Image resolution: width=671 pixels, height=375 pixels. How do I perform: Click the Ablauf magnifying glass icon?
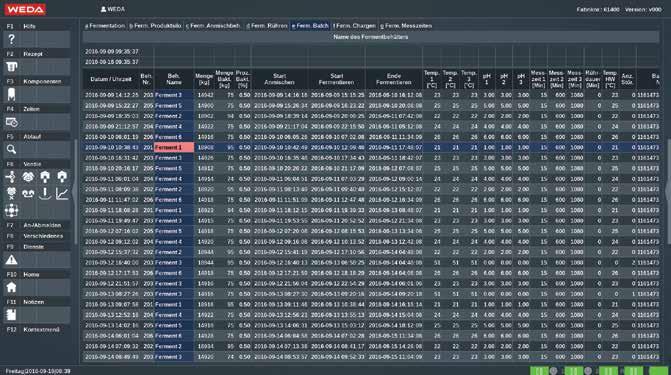point(12,149)
